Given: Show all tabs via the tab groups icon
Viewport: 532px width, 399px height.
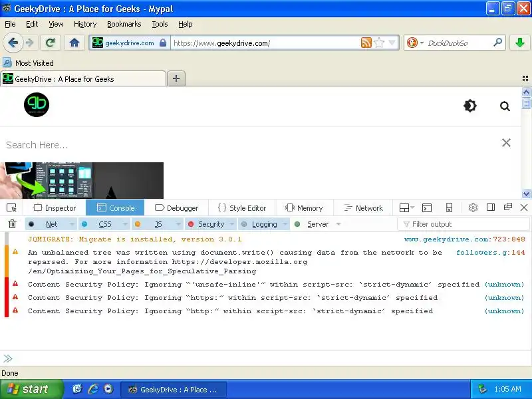Looking at the screenshot, I should (525, 78).
